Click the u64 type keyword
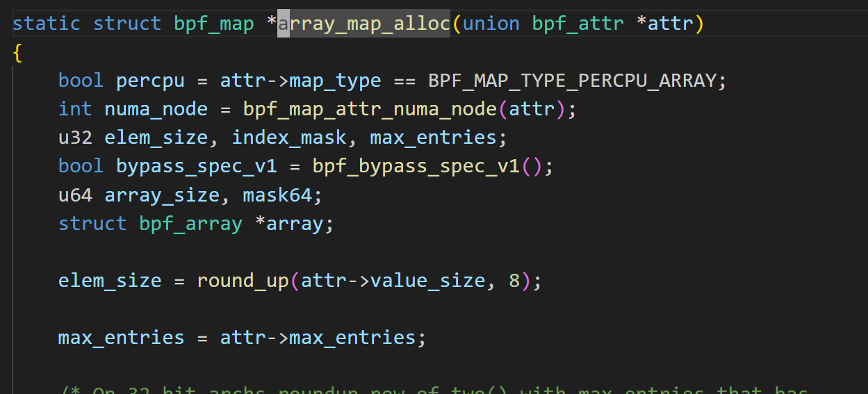Screen dimensions: 868x394 click(x=75, y=195)
